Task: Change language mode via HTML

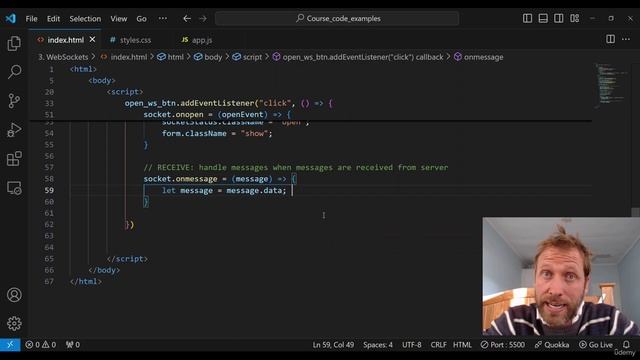Action: (x=462, y=344)
